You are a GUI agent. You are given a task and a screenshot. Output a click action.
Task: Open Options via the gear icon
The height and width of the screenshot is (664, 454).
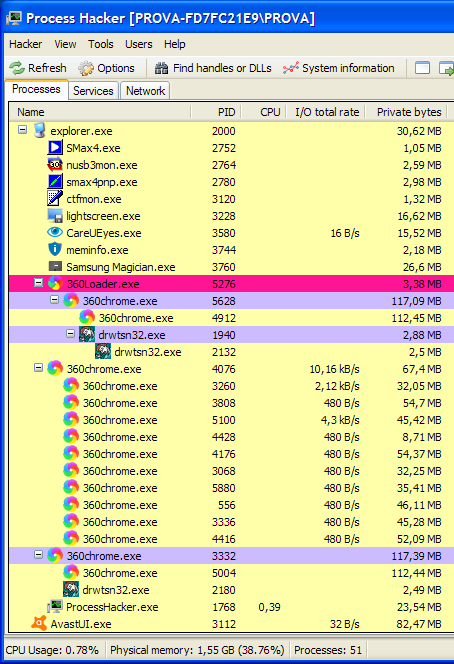tap(86, 68)
